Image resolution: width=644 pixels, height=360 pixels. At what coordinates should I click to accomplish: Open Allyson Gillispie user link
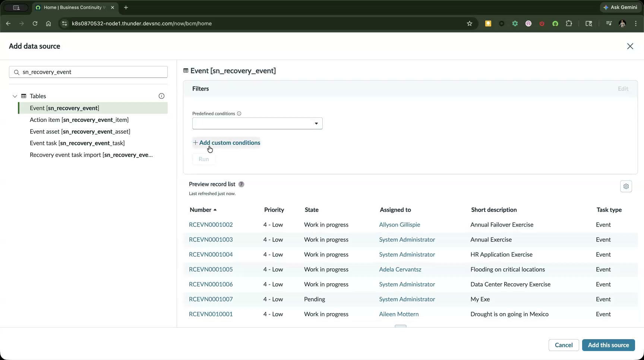(400, 225)
